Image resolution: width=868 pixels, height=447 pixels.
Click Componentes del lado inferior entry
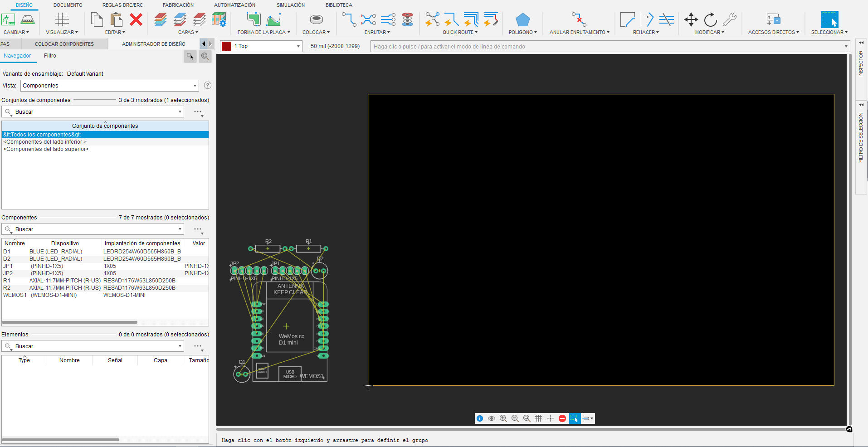45,141
